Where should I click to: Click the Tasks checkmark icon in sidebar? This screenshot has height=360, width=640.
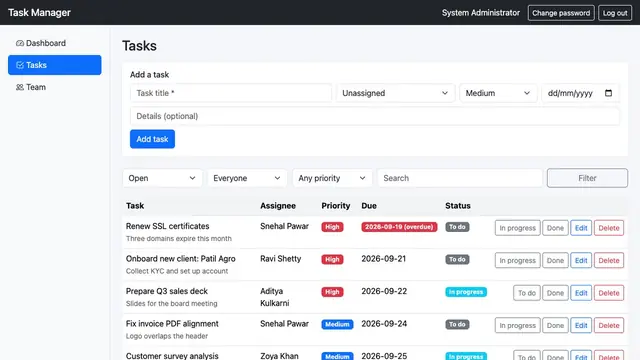pos(20,65)
